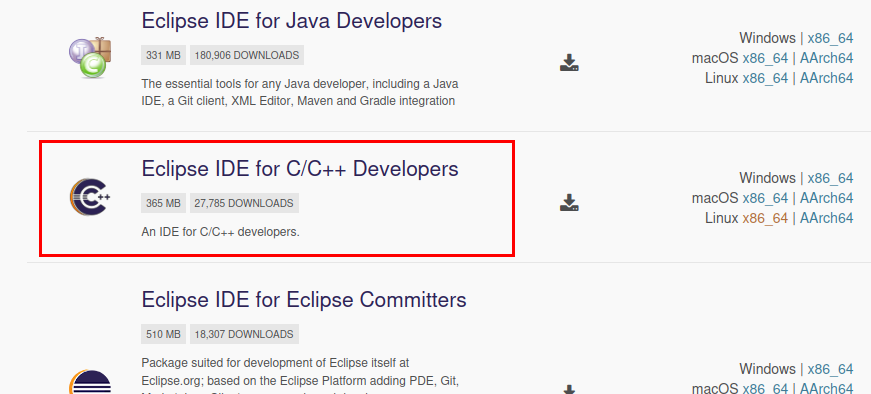This screenshot has height=394, width=871.
Task: Click the download icon for C/C++ Developers package
Action: click(x=569, y=202)
